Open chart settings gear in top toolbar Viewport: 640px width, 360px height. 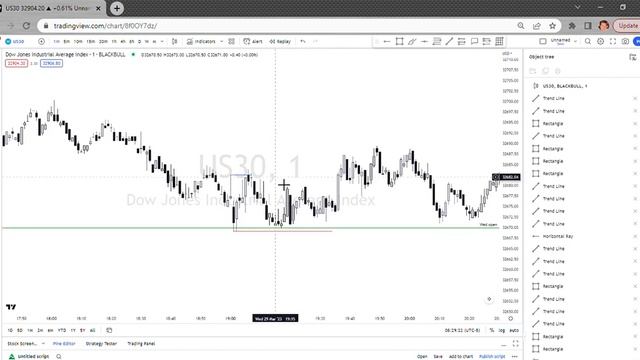(600, 42)
